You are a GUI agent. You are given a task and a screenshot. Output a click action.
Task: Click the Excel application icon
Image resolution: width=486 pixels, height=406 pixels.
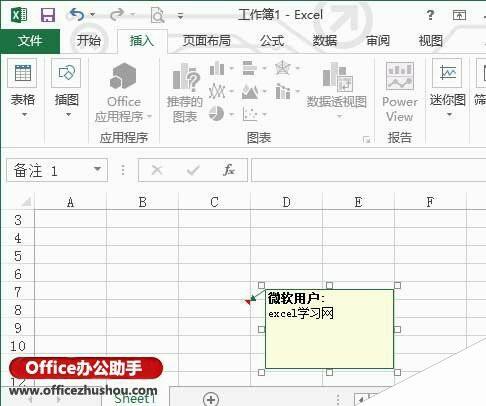point(19,15)
